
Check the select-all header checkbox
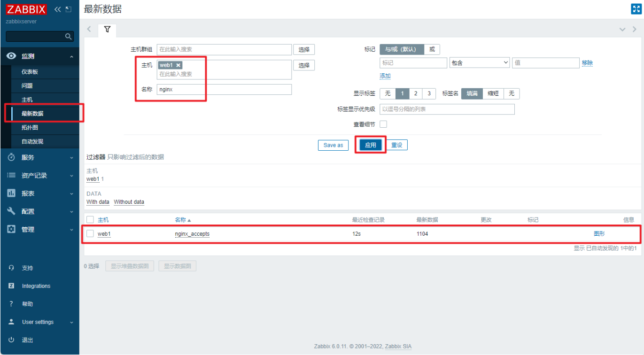(x=90, y=220)
